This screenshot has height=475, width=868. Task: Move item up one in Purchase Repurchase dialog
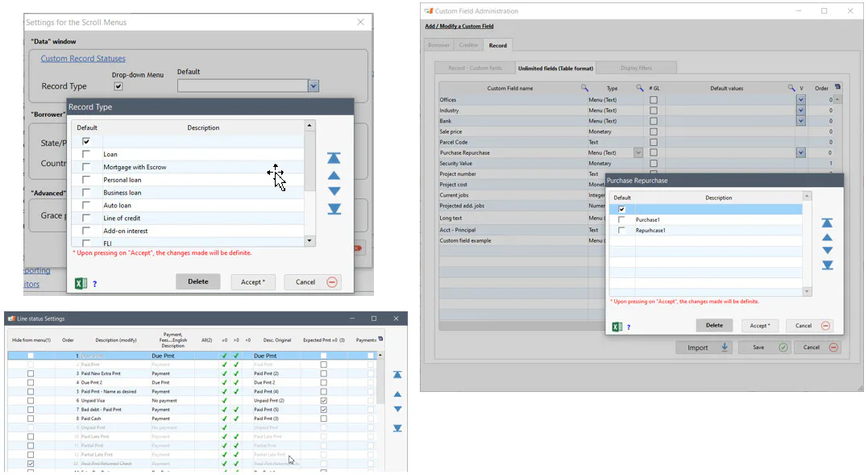click(827, 237)
